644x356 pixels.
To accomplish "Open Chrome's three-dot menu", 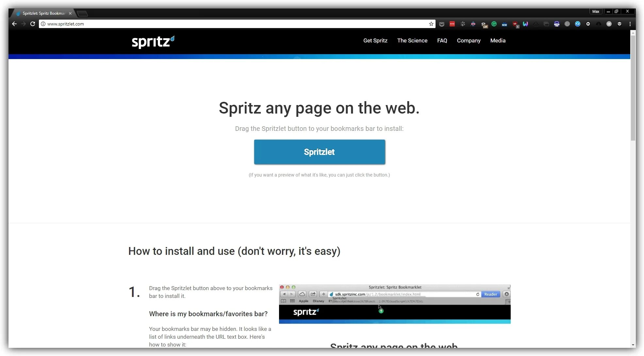I will [630, 24].
